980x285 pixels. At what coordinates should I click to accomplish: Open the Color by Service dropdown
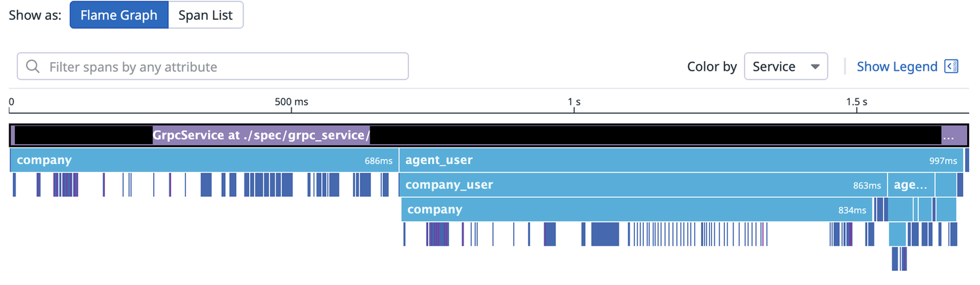click(x=785, y=67)
